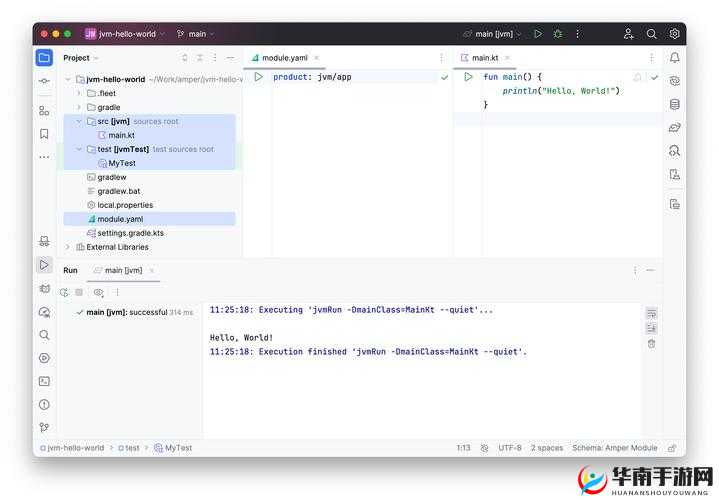This screenshot has height=500, width=719.
Task: Open IDE settings gear icon
Action: point(674,34)
